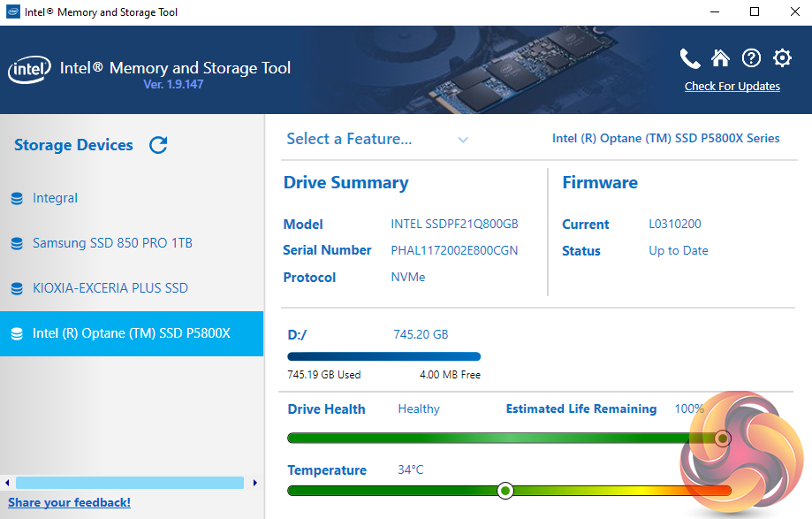Open help question mark icon
This screenshot has width=812, height=519.
tap(751, 58)
